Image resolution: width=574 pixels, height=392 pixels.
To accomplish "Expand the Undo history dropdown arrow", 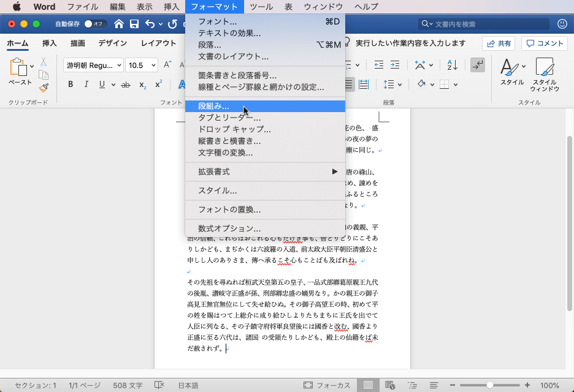I will pos(161,24).
